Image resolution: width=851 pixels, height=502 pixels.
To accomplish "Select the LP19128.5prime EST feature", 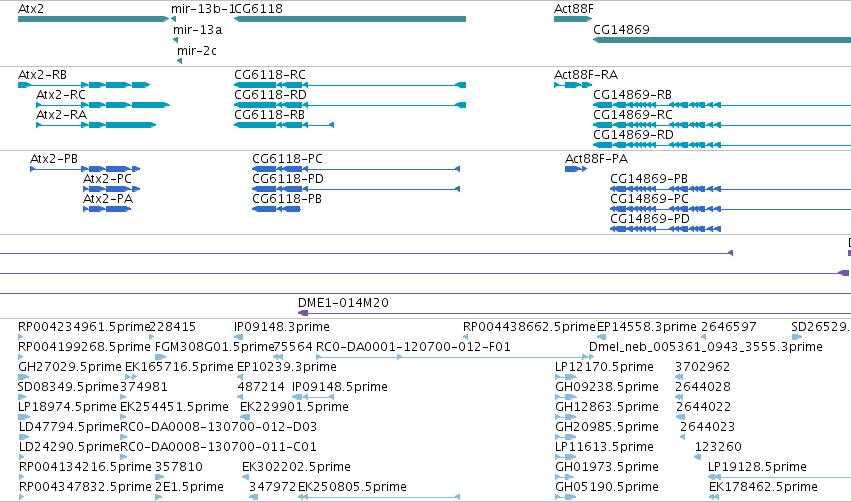I will pyautogui.click(x=779, y=477).
